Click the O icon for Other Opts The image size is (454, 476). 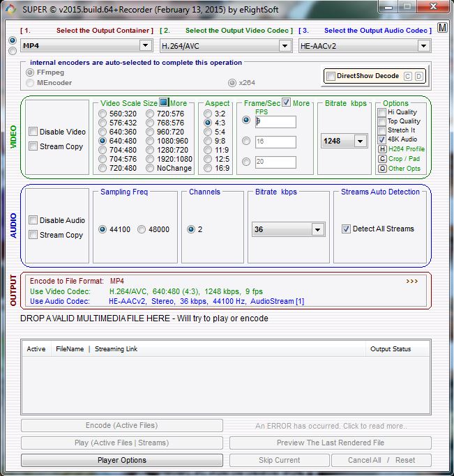(381, 169)
